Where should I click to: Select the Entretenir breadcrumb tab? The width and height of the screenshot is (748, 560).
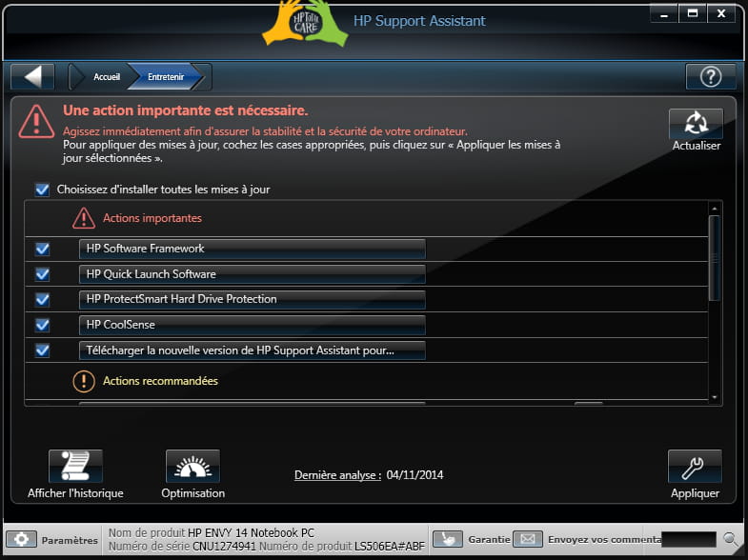point(166,77)
